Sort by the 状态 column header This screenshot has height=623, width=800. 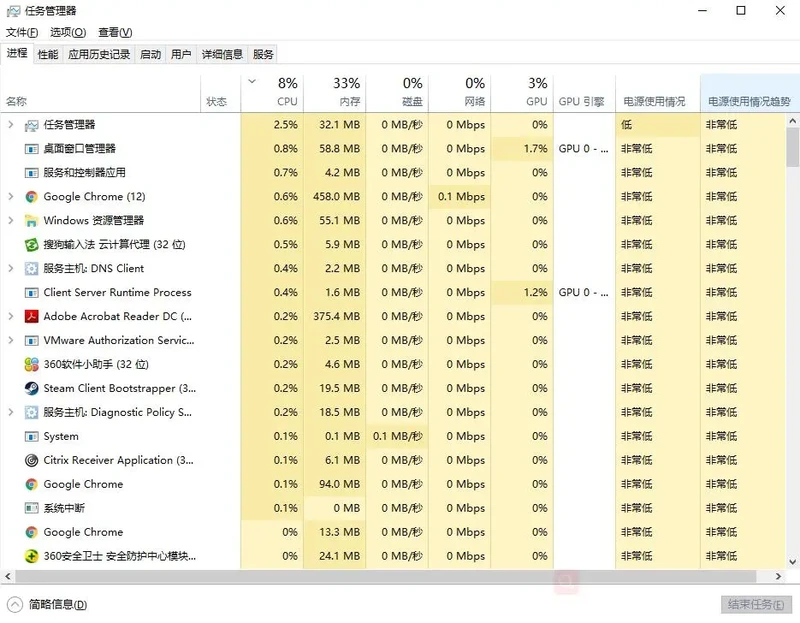tap(220, 93)
